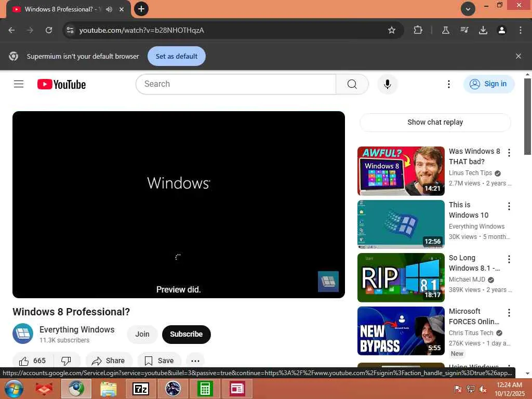Screen dimensions: 532x399
Task: Dislike the video
Action: pyautogui.click(x=66, y=361)
